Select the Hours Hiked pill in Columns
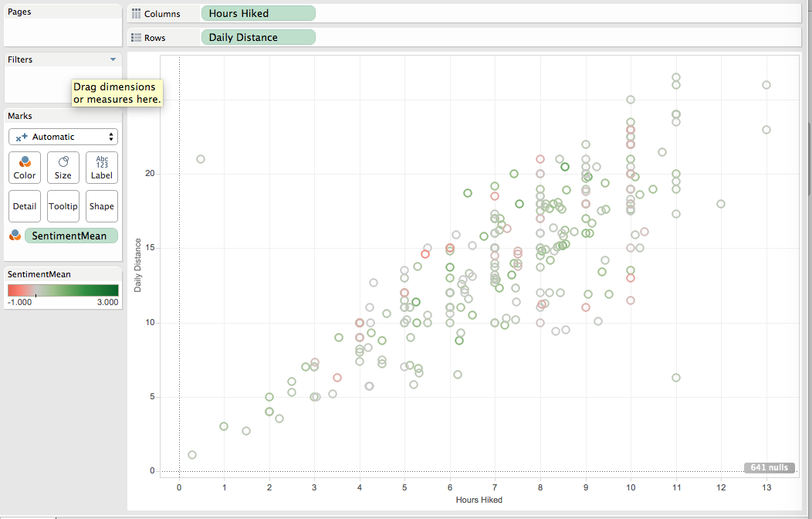812x519 pixels. click(258, 13)
